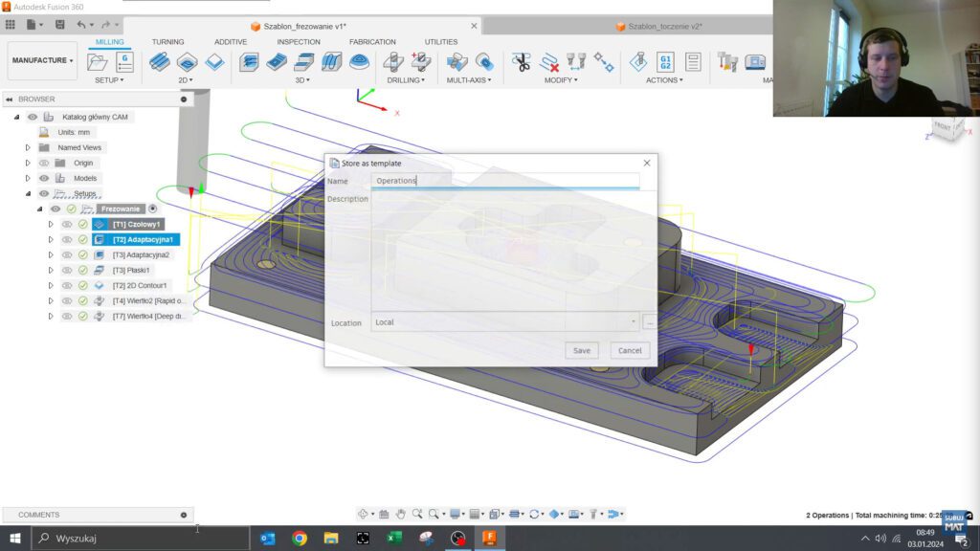Click the Simulate icon in ACTIONS group
The image size is (980, 551).
636,61
